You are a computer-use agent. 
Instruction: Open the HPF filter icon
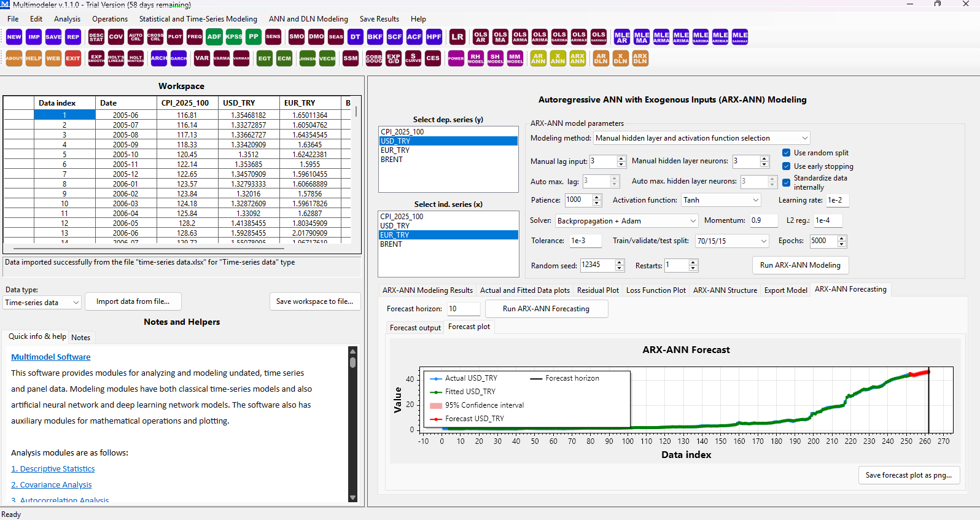[434, 37]
